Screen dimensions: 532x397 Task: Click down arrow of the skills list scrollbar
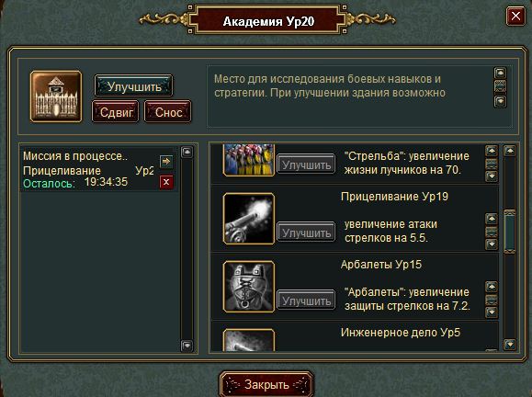pos(510,344)
